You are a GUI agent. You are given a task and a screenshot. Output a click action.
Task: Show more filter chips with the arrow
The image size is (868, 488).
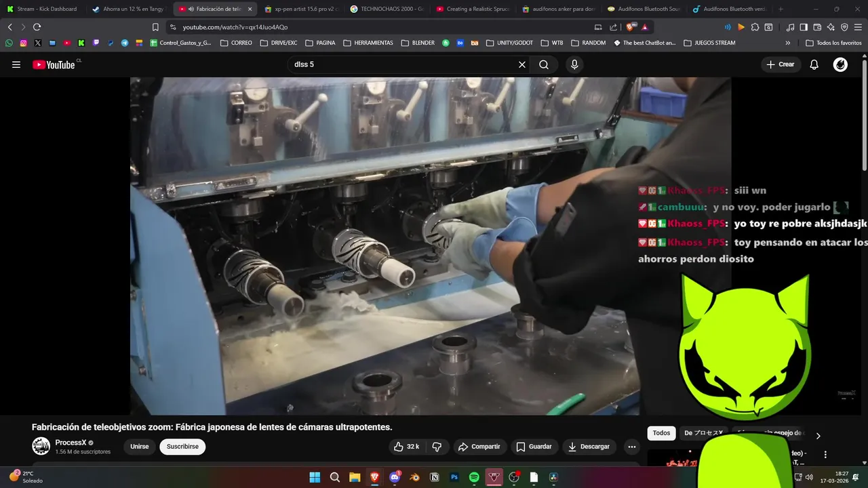tap(818, 436)
